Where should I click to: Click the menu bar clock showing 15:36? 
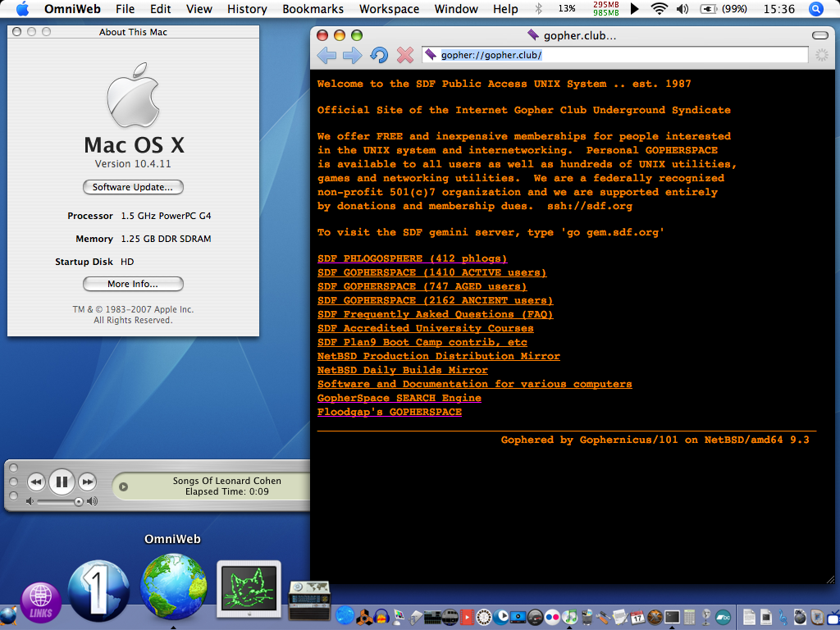point(779,8)
